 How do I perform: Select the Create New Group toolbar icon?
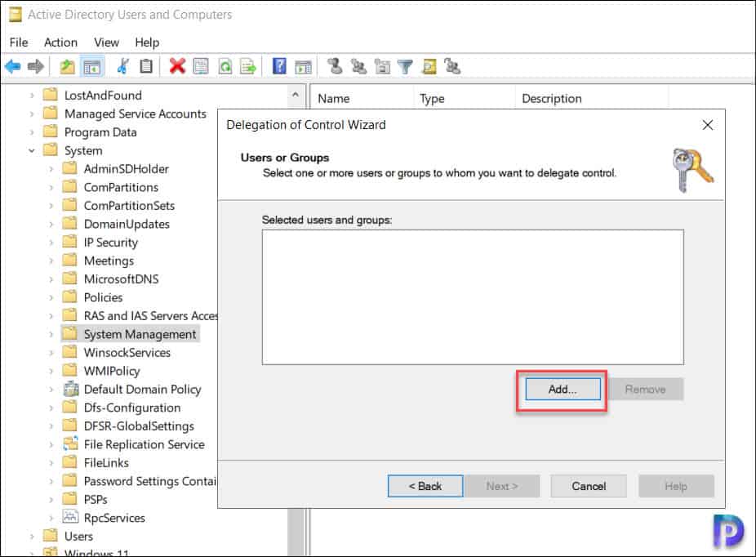point(359,66)
